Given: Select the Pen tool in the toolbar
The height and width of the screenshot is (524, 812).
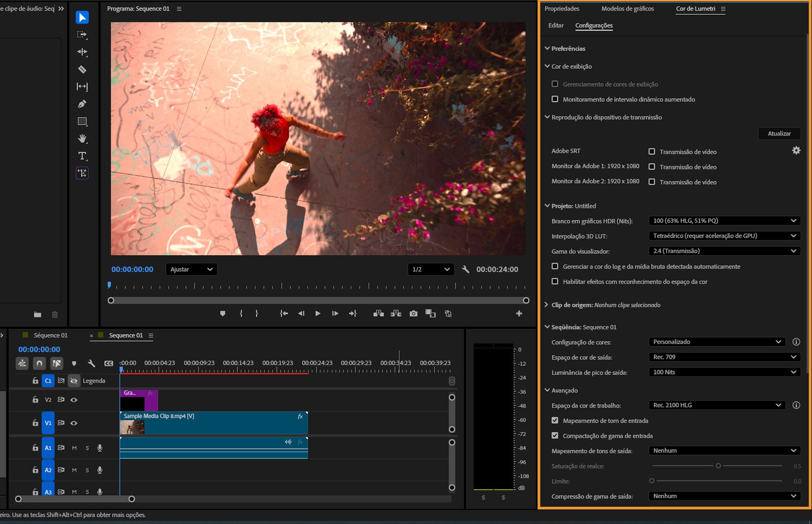Looking at the screenshot, I should (x=82, y=104).
